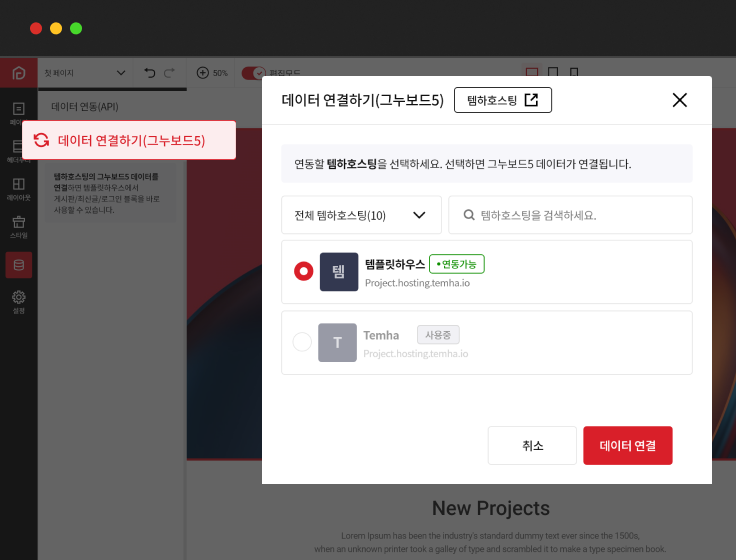Click the 템플릿하우스 hosting name

coord(395,264)
